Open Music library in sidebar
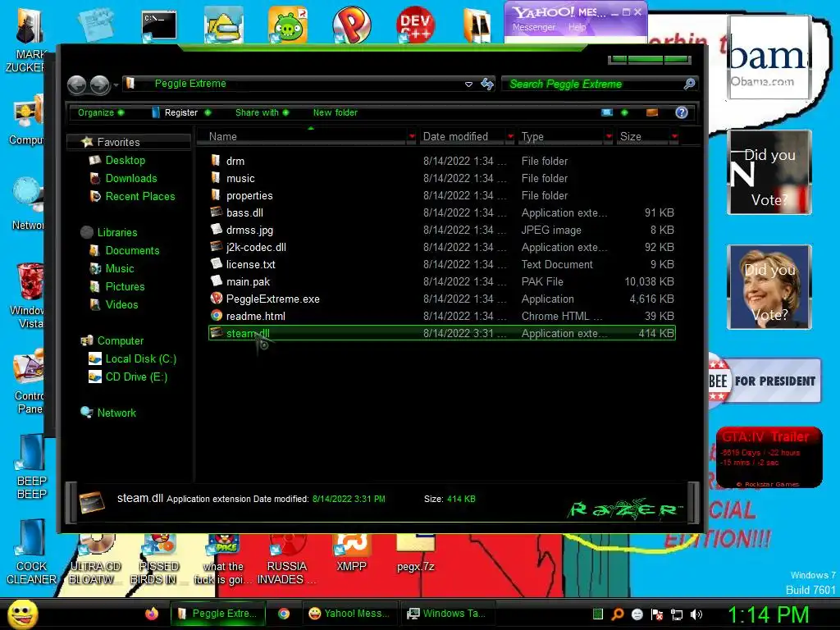840x630 pixels. tap(120, 268)
